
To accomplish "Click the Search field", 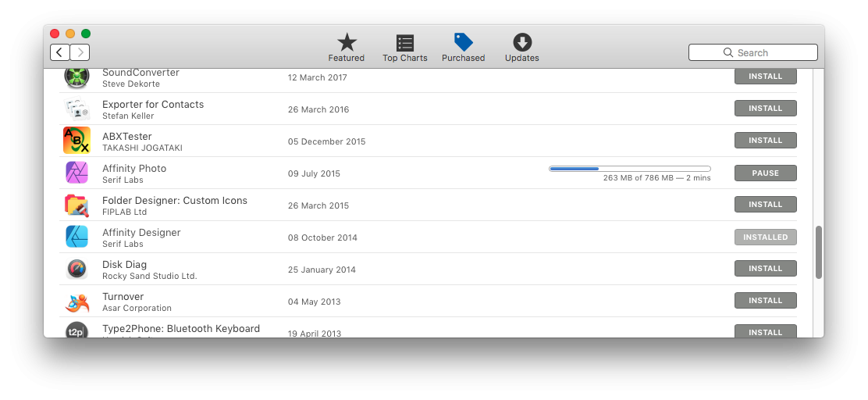I will [752, 52].
